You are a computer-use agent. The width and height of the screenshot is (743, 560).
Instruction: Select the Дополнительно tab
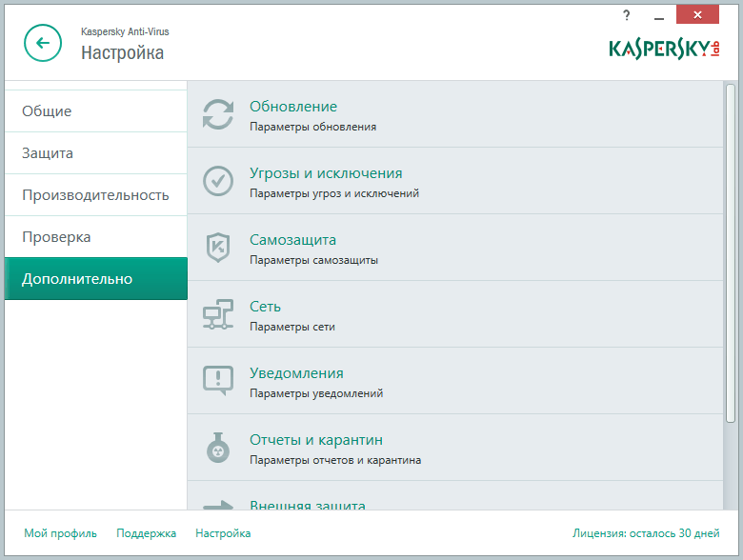[95, 279]
